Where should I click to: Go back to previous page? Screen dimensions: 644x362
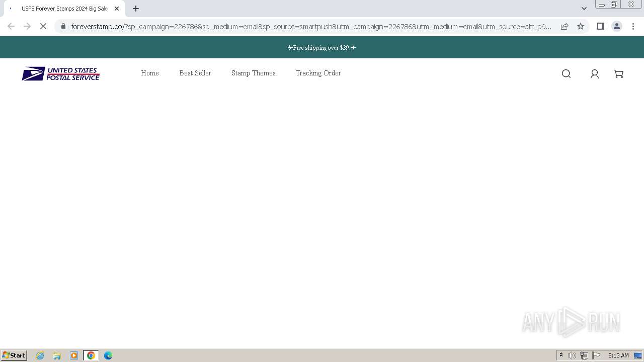point(11,26)
